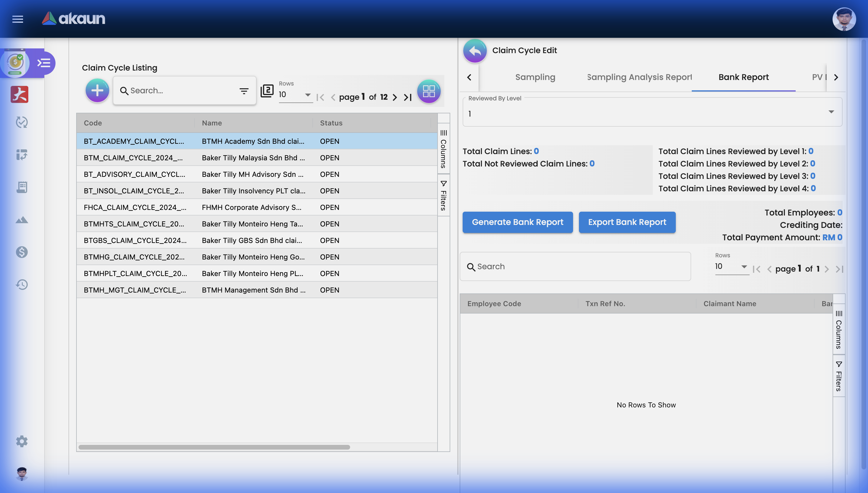Toggle the Filters panel in bank report grid

tap(838, 376)
